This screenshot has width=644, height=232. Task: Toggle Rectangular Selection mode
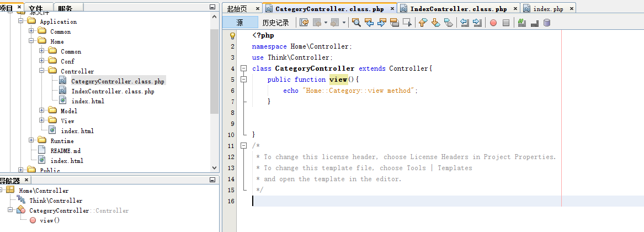tap(407, 23)
